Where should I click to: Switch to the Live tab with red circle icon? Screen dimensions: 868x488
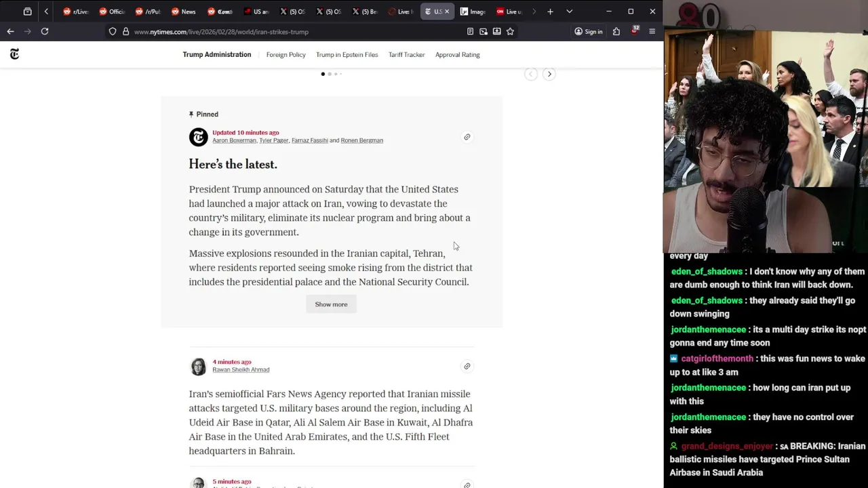(x=400, y=12)
